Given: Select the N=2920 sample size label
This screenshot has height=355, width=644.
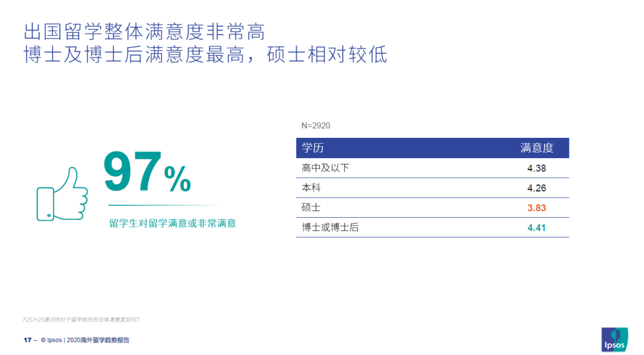Looking at the screenshot, I should (315, 126).
